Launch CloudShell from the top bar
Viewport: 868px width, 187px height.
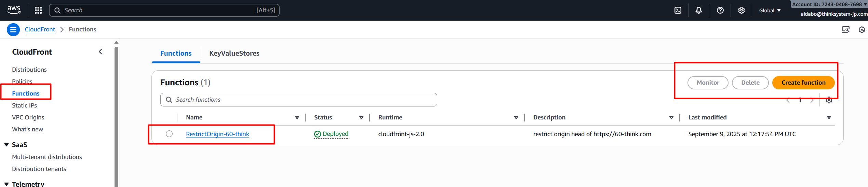(678, 10)
